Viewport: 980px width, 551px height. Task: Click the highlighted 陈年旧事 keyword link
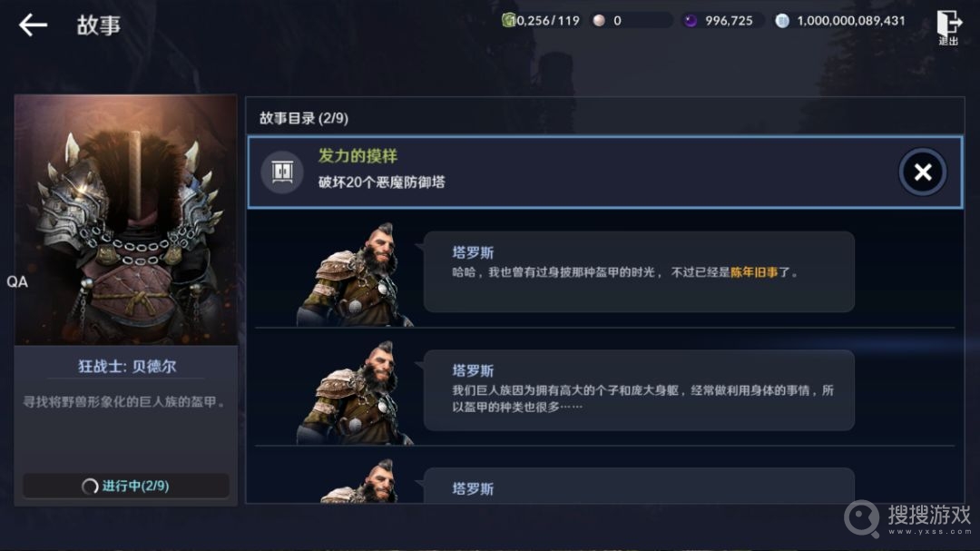(x=754, y=272)
